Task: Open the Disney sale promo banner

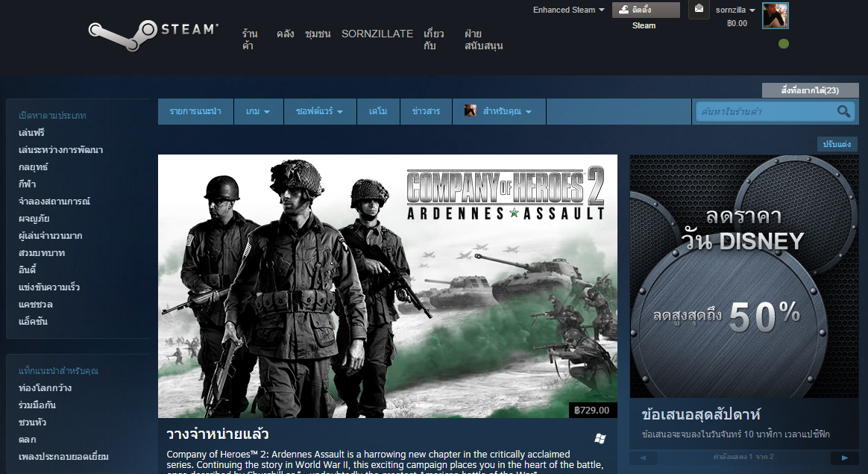Action: (x=744, y=276)
